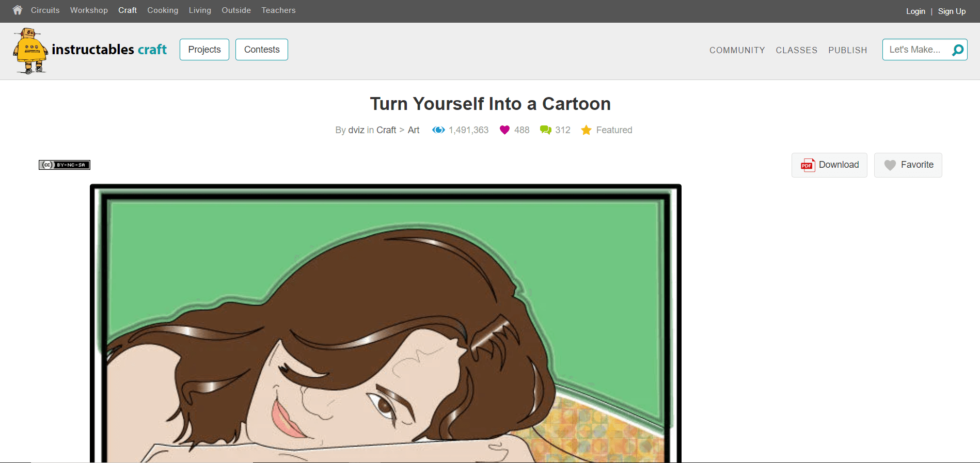Click the Featured label text

614,130
